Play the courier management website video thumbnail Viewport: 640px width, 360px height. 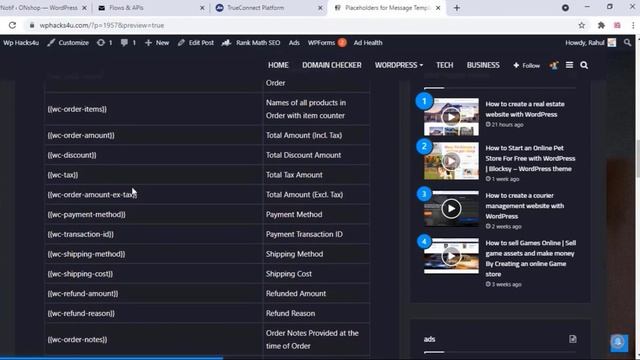[451, 209]
